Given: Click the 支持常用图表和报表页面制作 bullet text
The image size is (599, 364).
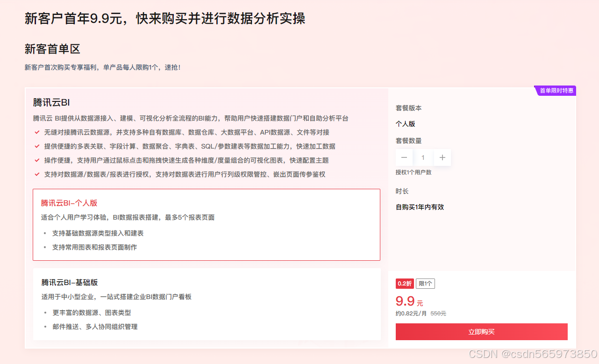Looking at the screenshot, I should [94, 247].
